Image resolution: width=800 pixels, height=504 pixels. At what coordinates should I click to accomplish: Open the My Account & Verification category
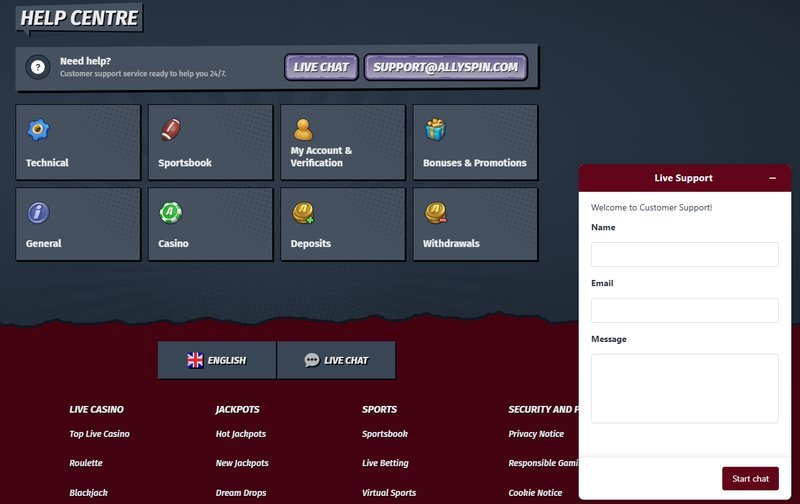[x=343, y=142]
